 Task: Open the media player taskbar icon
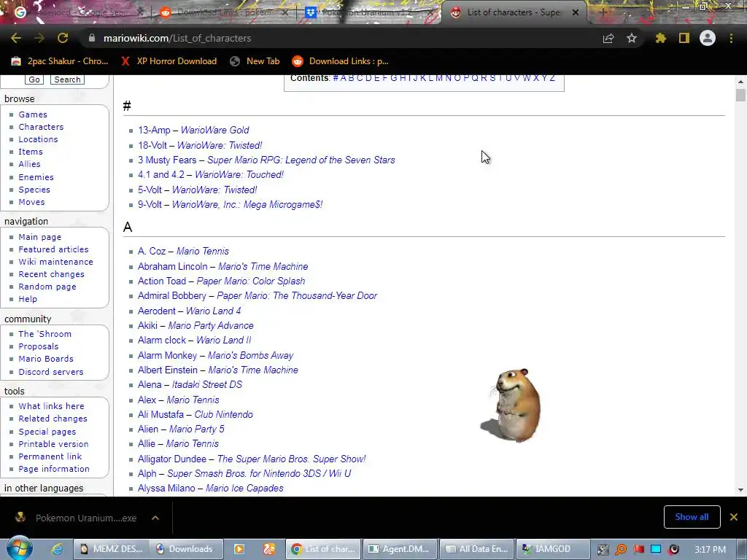click(x=239, y=549)
